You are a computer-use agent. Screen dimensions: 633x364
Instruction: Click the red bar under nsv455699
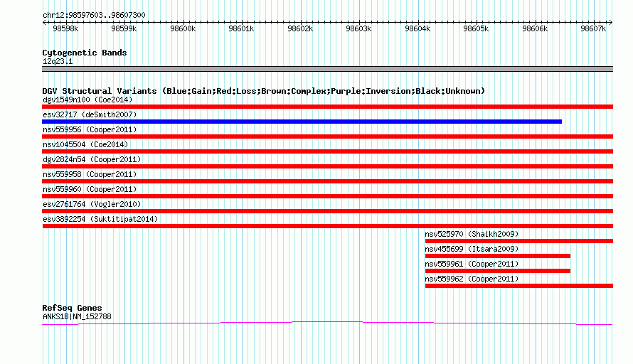tap(498, 256)
